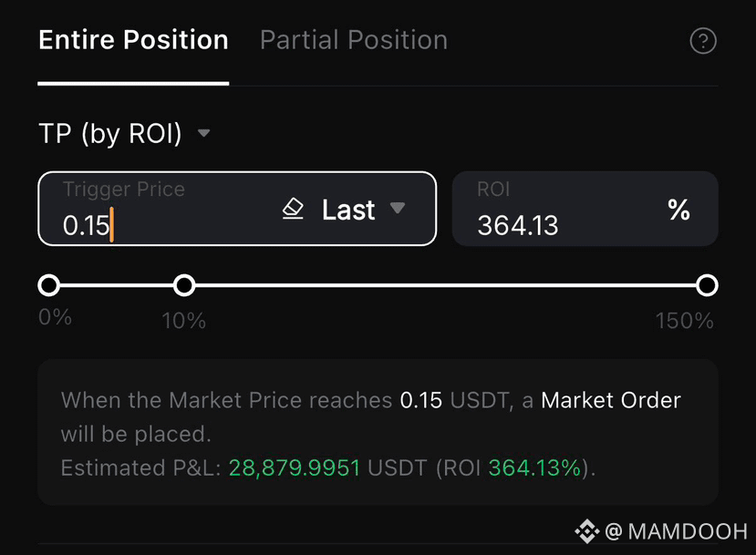This screenshot has height=555, width=756.
Task: Open the help question mark icon
Action: [703, 41]
